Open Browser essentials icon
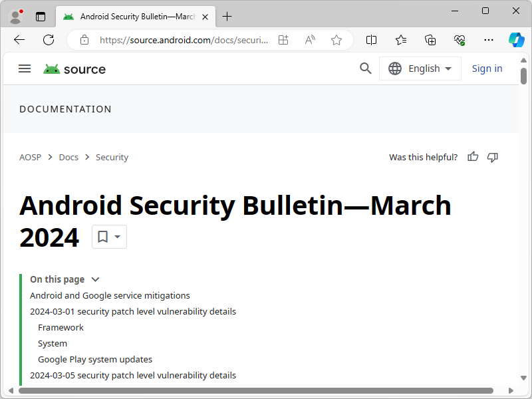The height and width of the screenshot is (399, 532). click(x=460, y=40)
